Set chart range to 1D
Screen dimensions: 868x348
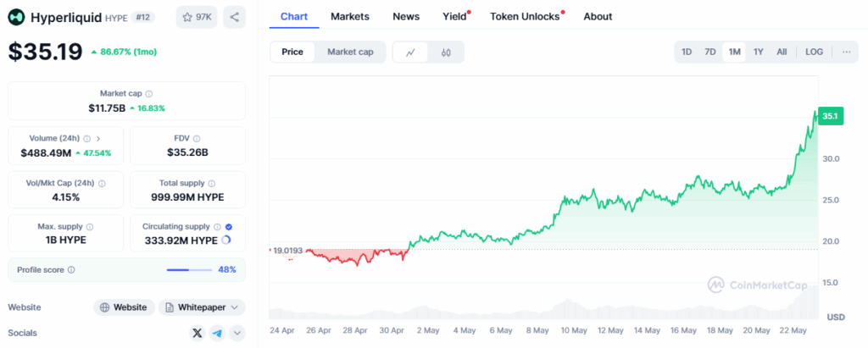pos(687,52)
